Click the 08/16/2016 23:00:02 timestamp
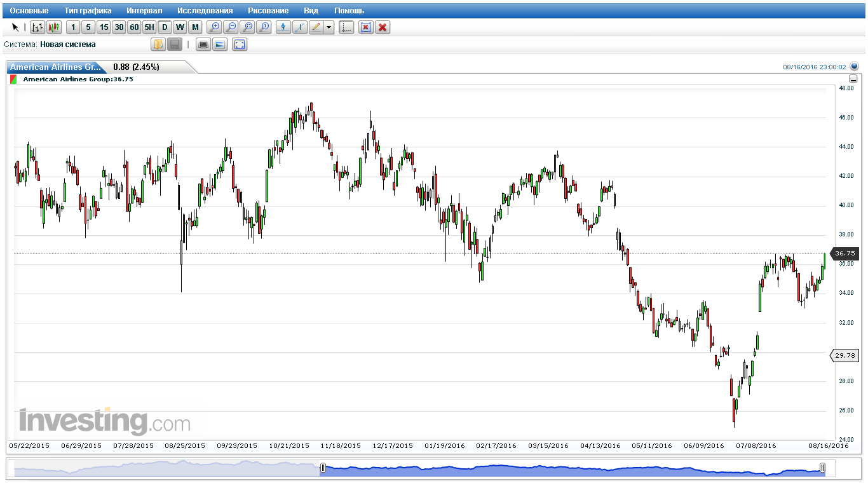The image size is (868, 488). 814,67
